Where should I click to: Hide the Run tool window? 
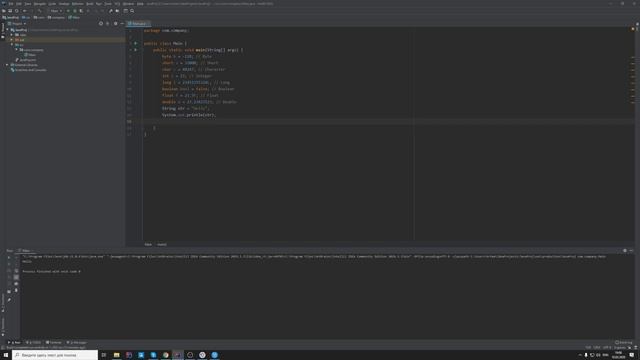coord(631,251)
